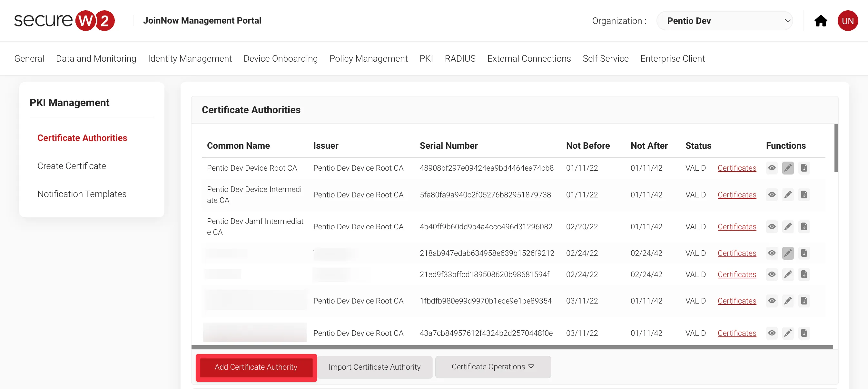Click the SecureW2 logo

[64, 21]
